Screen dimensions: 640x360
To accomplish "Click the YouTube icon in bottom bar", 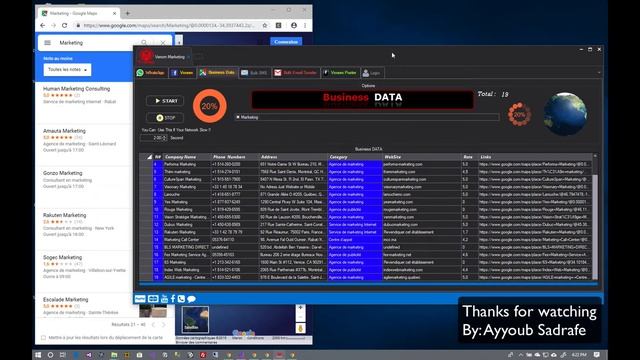I will [x=164, y=299].
